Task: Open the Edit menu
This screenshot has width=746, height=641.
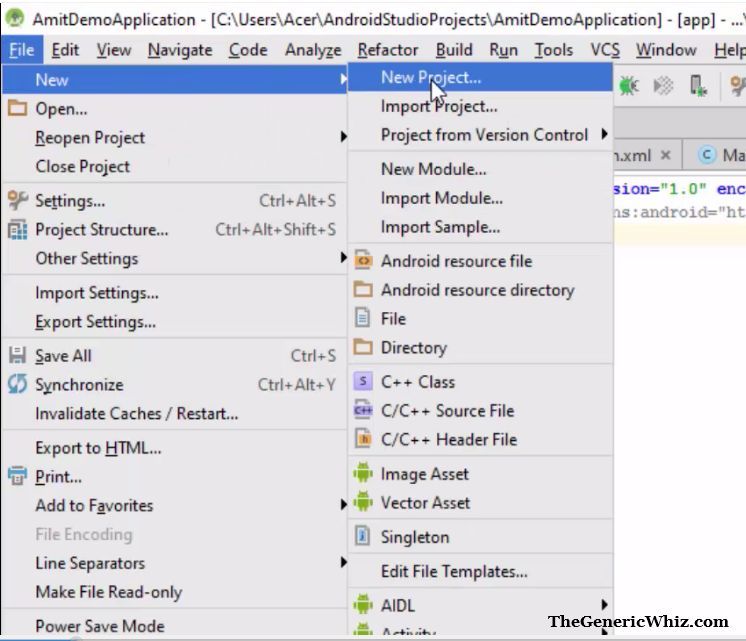Action: pyautogui.click(x=65, y=50)
